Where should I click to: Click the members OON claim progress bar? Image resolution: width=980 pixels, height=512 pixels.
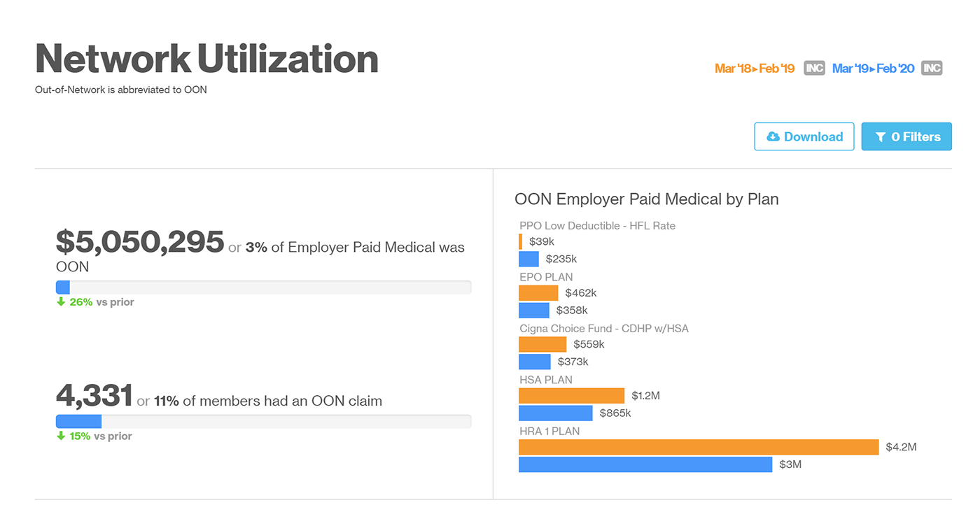tap(263, 421)
